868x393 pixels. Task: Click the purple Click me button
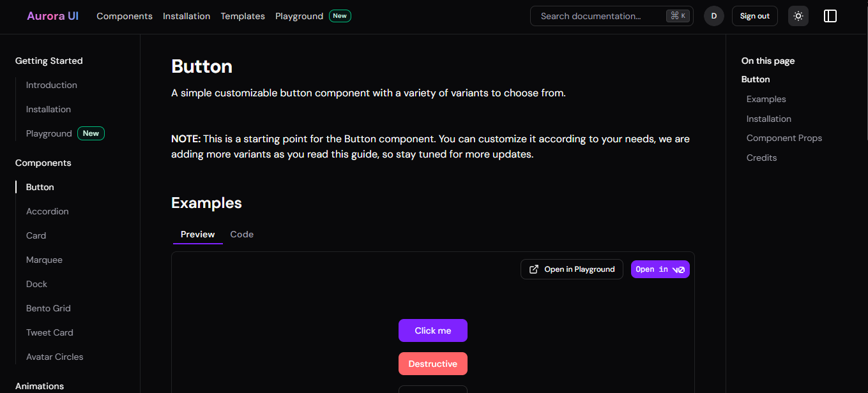(433, 330)
